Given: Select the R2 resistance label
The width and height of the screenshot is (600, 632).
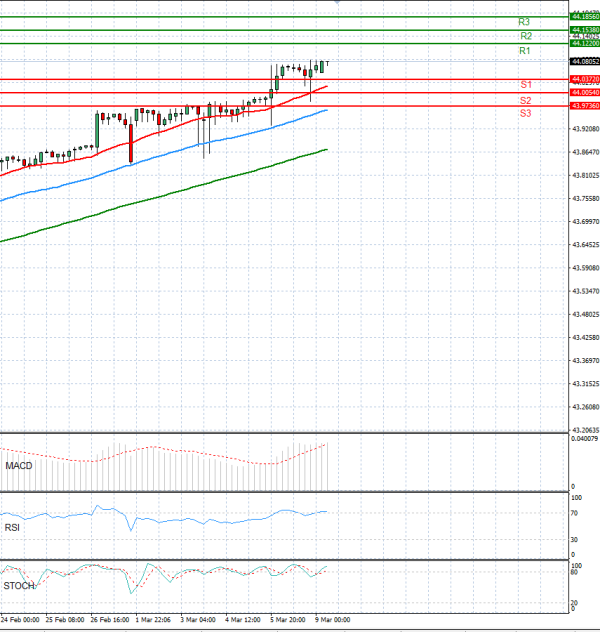Looking at the screenshot, I should [x=525, y=36].
